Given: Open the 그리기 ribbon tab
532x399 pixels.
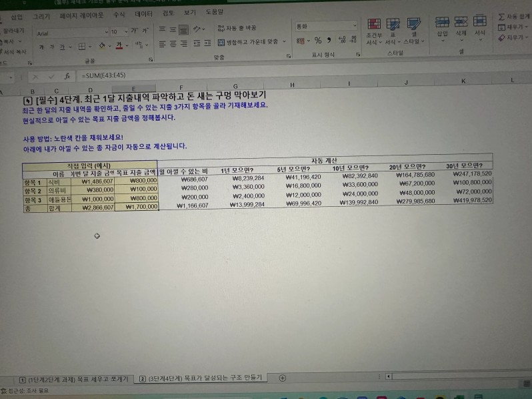Looking at the screenshot, I should pyautogui.click(x=41, y=16).
